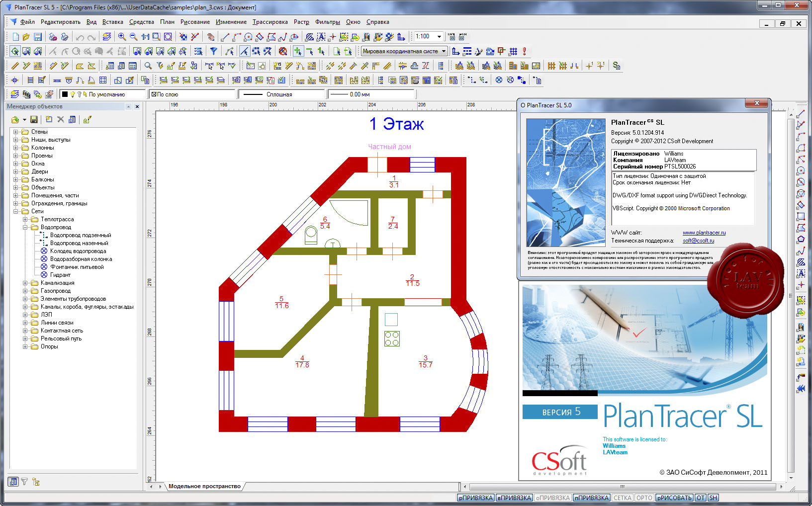Viewport: 812px width, 506px height.
Task: Toggle рРИСОВАТЬ in the status bar
Action: pyautogui.click(x=674, y=498)
